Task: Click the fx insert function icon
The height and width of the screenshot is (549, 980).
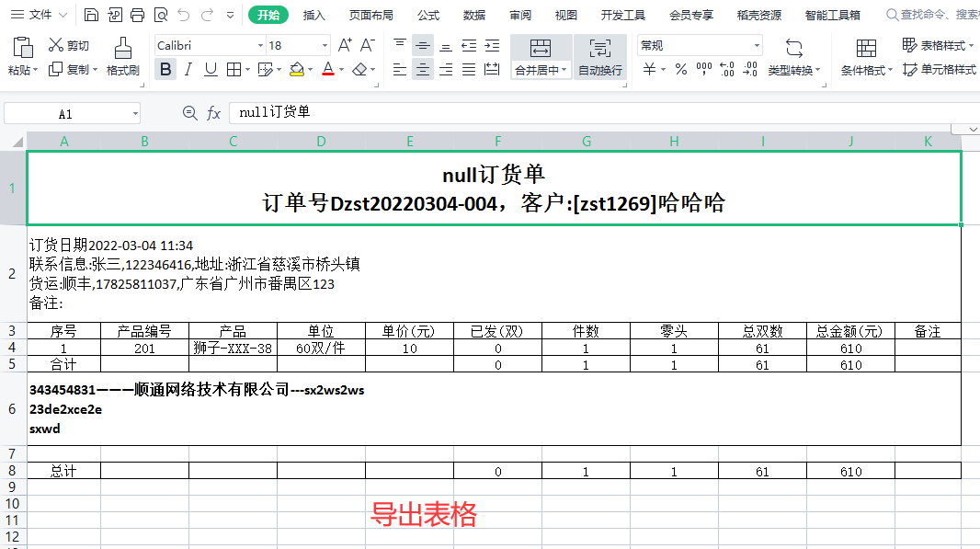Action: [213, 113]
